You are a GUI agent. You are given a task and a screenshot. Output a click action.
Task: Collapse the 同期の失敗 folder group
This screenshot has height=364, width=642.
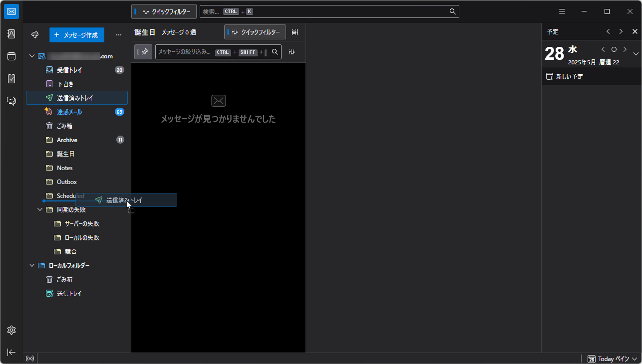point(40,209)
